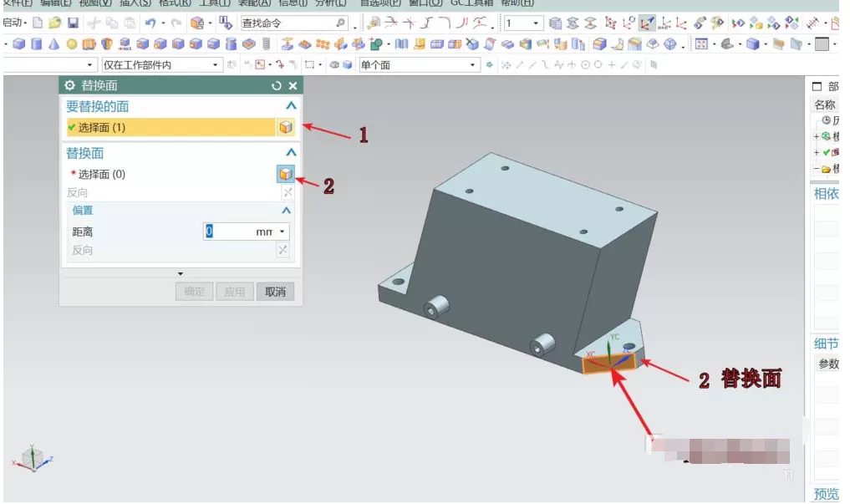Viewport: 850px width, 504px height.
Task: Open the 启动 menu
Action: coord(14,23)
